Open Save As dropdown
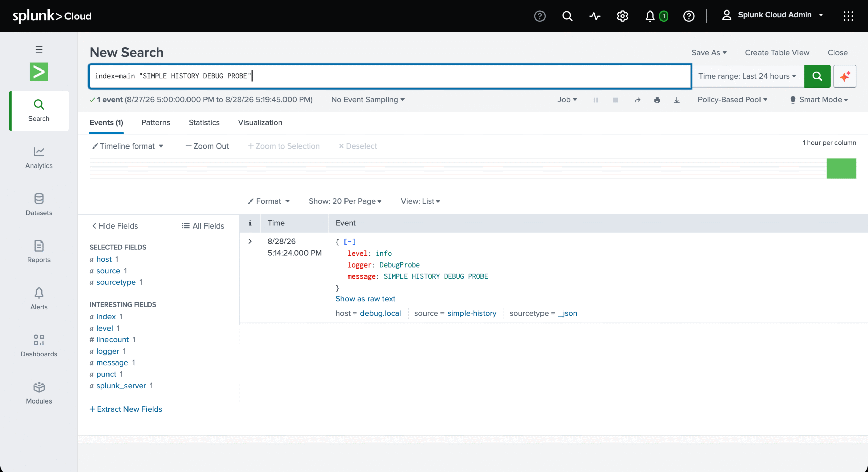868x472 pixels. [x=709, y=53]
